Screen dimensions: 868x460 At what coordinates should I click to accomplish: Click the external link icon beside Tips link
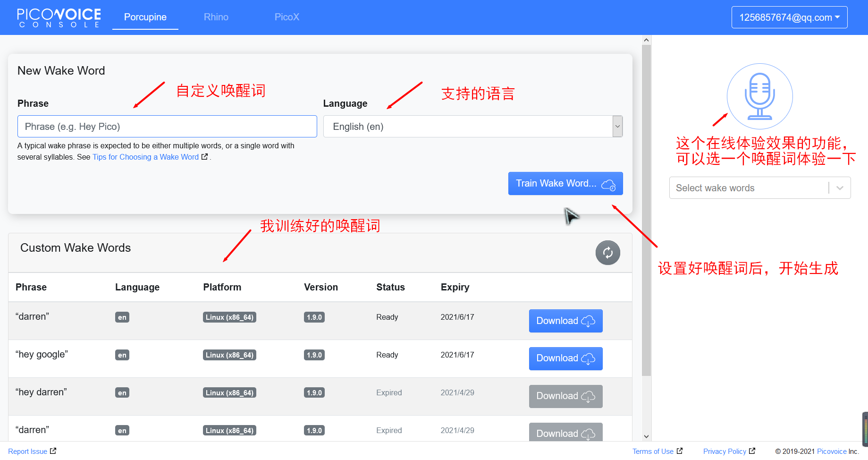[x=204, y=156]
